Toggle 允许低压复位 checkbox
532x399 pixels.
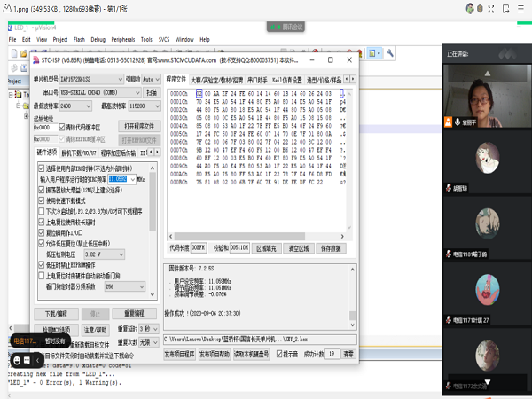coord(42,243)
